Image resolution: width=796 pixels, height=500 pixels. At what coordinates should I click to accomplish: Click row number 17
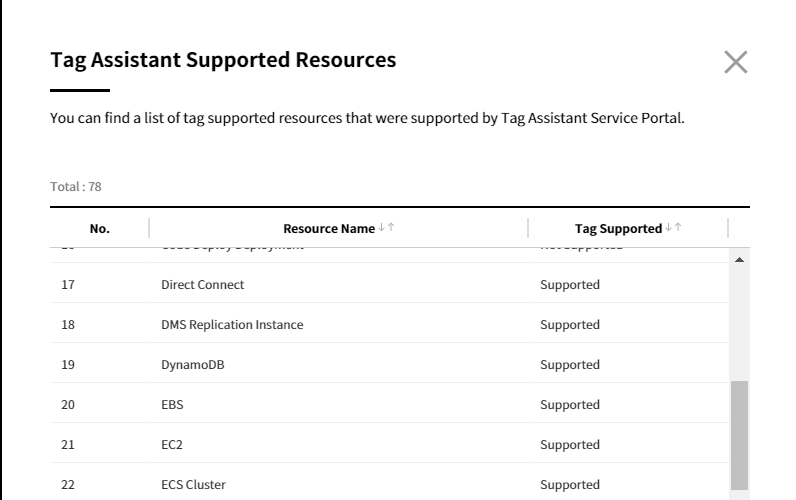68,284
